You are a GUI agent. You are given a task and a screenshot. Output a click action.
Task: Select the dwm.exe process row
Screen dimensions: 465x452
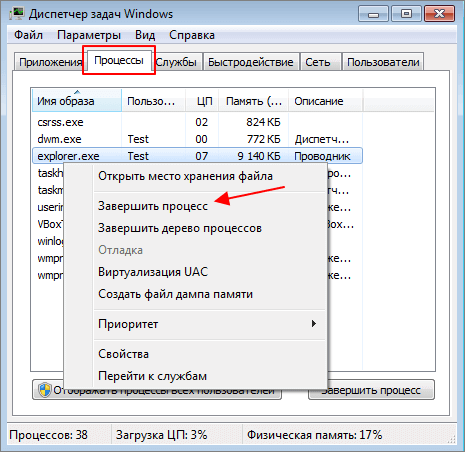tap(197, 139)
